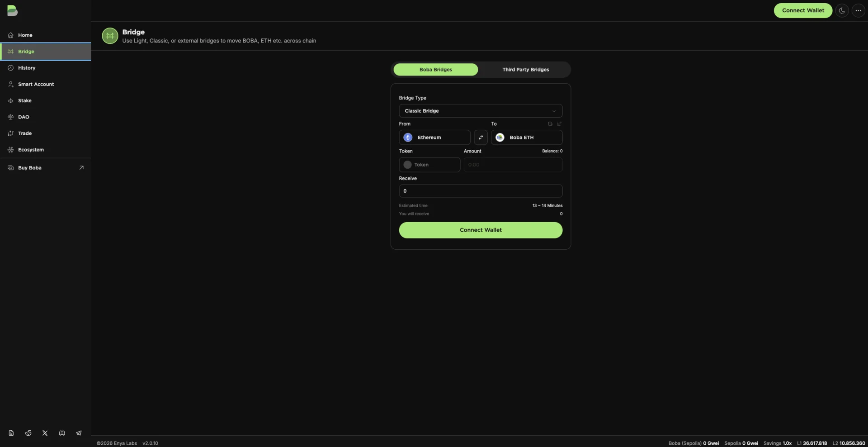Click the History clock icon in the sidebar

click(11, 68)
